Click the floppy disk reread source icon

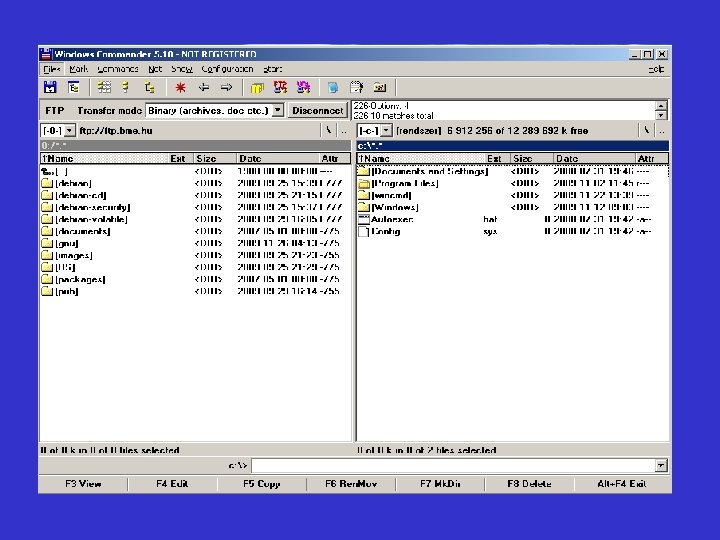click(x=50, y=87)
